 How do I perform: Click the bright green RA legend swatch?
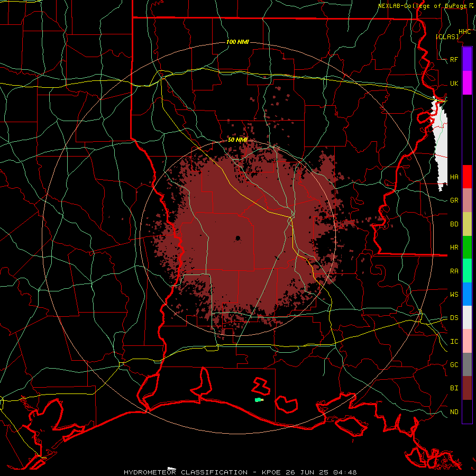point(467,271)
